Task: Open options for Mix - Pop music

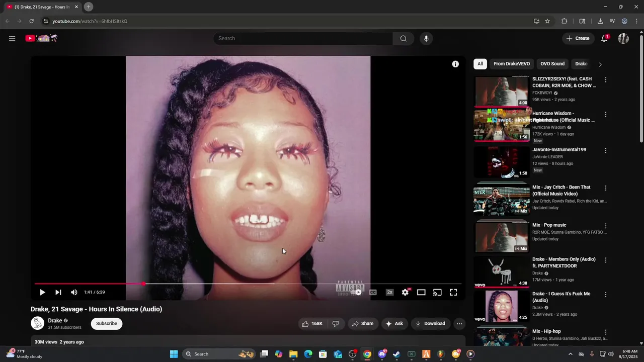Action: [606, 226]
